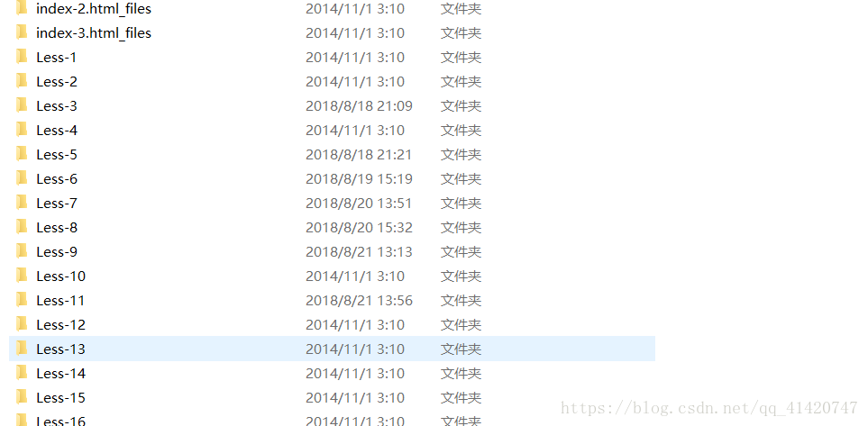868x426 pixels.
Task: Click the folder icon beside Less-7
Action: tap(22, 203)
